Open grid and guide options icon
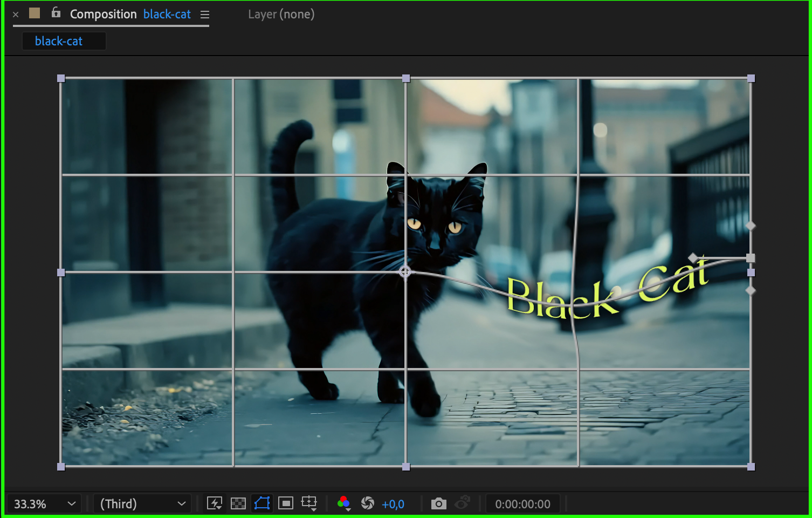This screenshot has height=518, width=812. point(309,503)
